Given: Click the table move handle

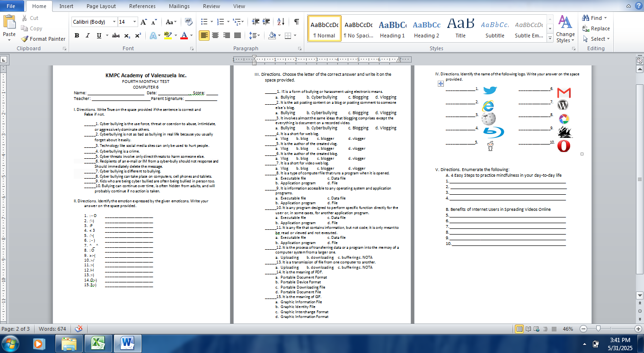Looking at the screenshot, I should click(x=440, y=83).
